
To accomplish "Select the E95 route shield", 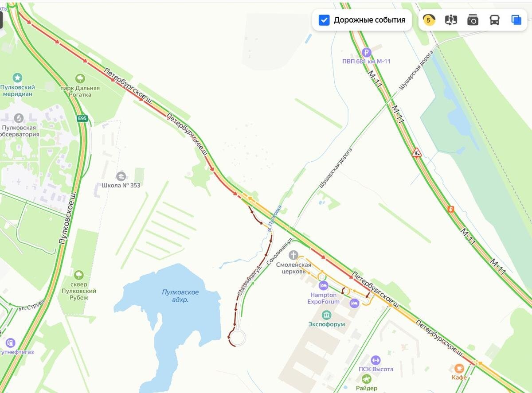I will click(82, 118).
